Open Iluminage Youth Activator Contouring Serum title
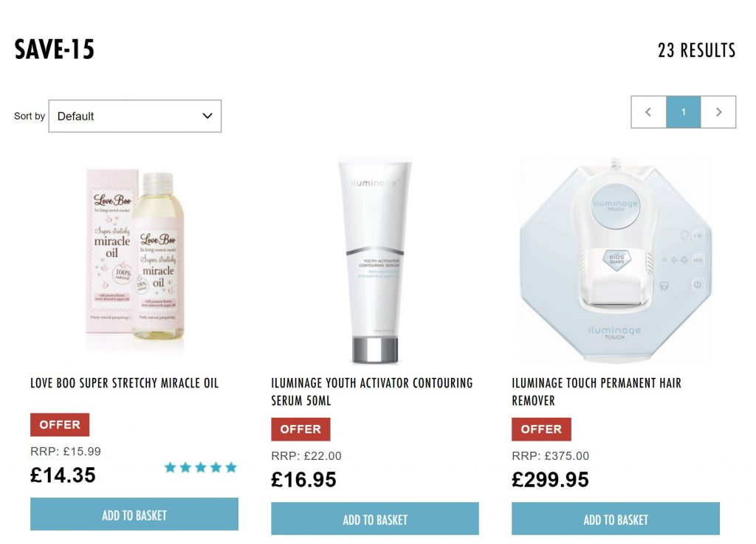Viewport: 756px width, 544px height. coord(372,392)
